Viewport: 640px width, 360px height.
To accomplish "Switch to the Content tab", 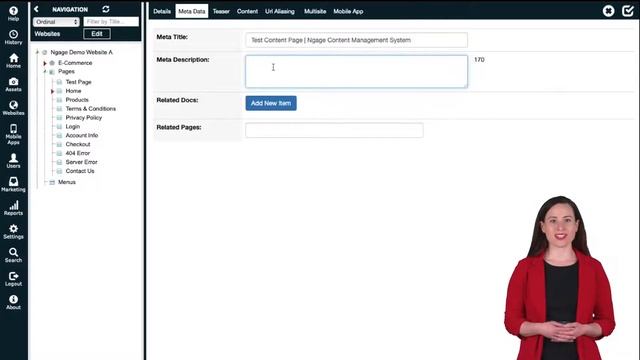I will (x=247, y=11).
